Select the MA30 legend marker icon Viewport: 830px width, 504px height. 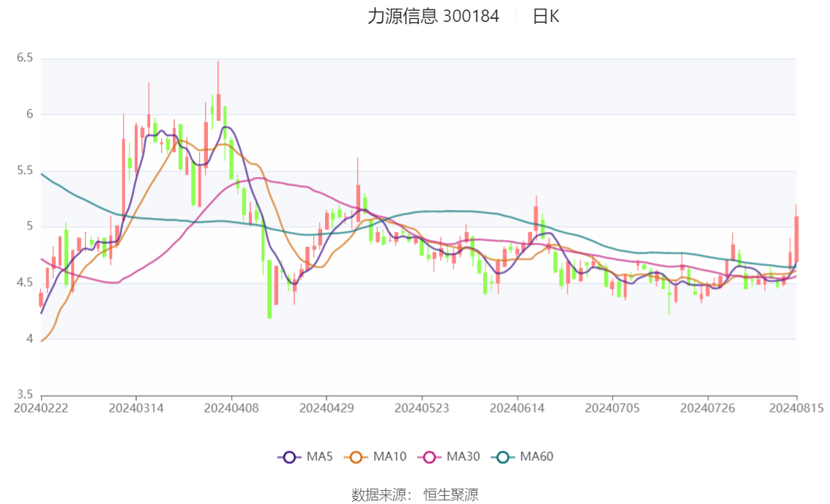[x=430, y=456]
